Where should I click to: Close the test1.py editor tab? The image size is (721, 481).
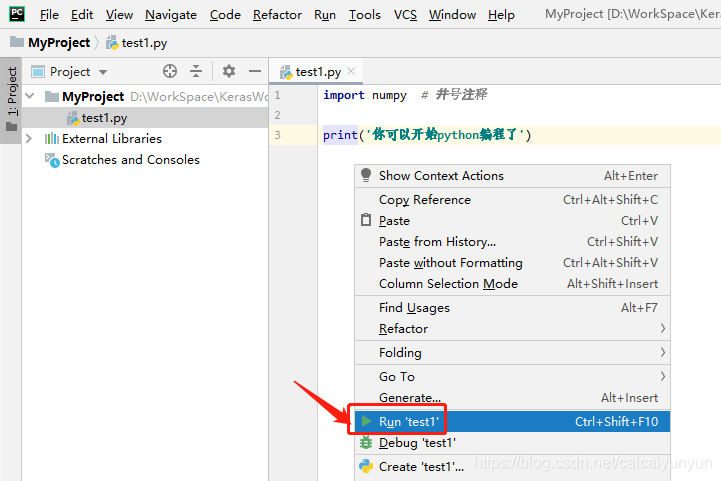351,71
